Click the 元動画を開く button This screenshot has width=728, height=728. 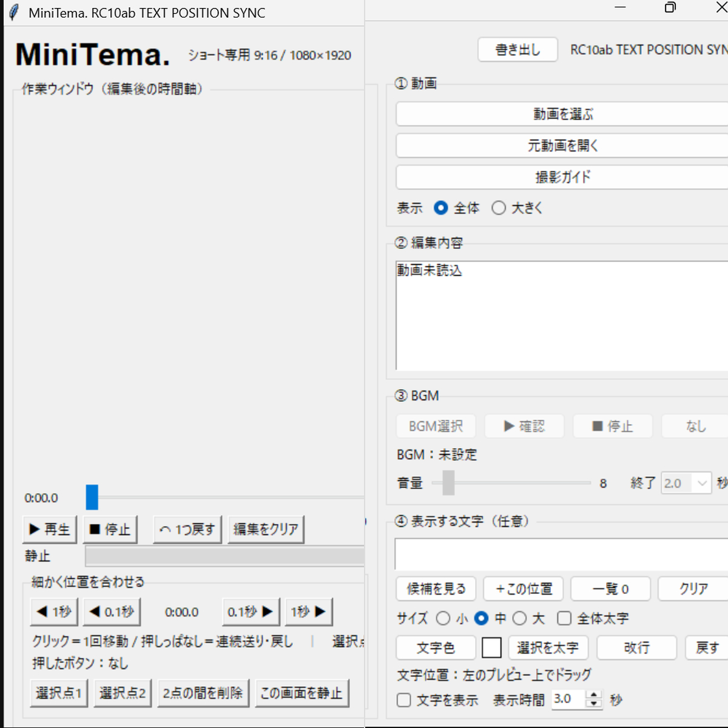point(562,146)
